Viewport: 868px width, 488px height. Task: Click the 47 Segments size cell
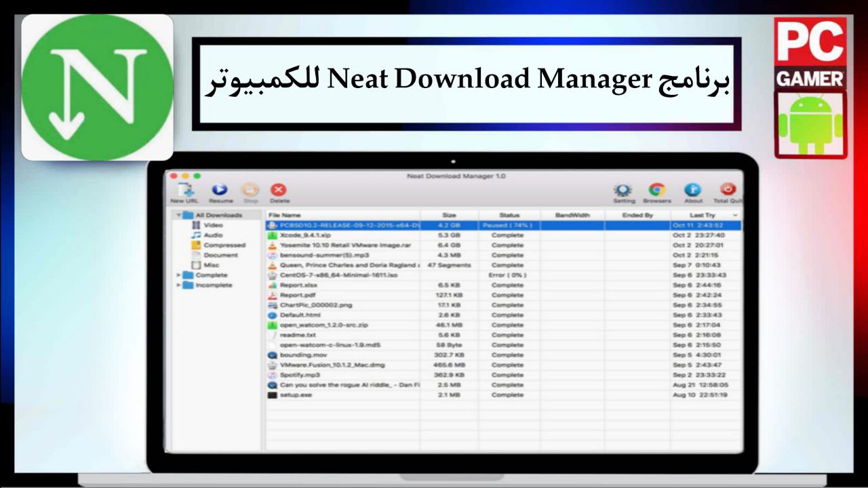[x=449, y=265]
